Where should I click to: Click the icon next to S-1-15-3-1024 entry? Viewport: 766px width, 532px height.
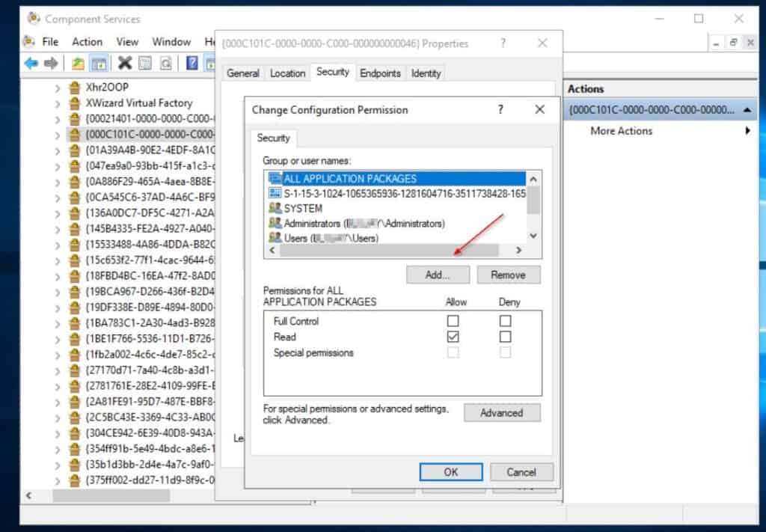pyautogui.click(x=275, y=193)
